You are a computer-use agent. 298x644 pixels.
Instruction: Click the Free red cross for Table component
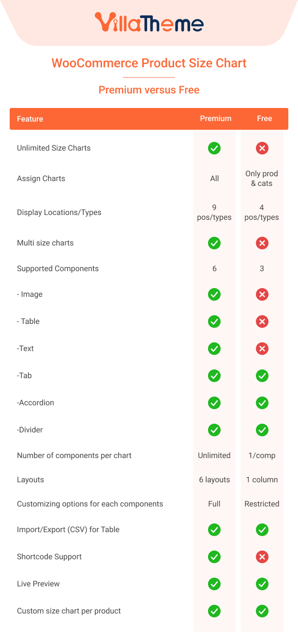pyautogui.click(x=262, y=322)
